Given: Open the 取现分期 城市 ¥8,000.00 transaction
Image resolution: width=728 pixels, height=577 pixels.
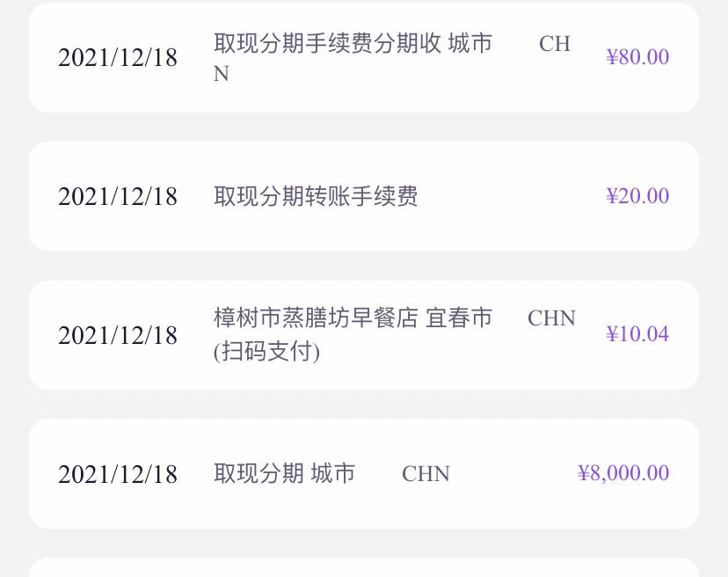Looking at the screenshot, I should pyautogui.click(x=364, y=473).
